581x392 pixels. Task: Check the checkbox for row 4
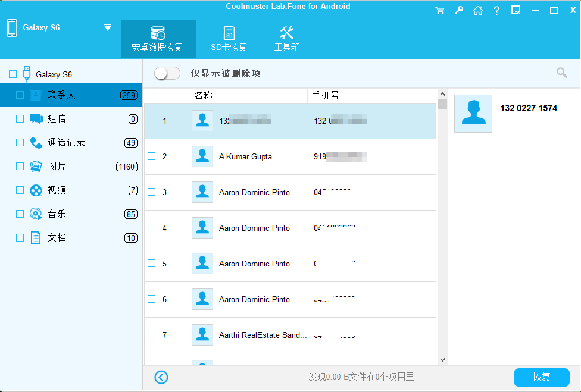pyautogui.click(x=152, y=227)
